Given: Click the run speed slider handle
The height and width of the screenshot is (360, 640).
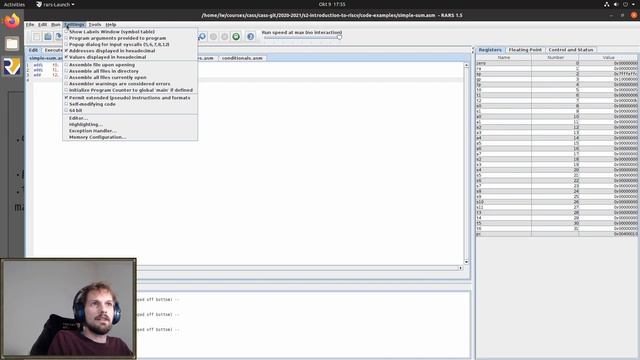Looking at the screenshot, I should coord(339,38).
